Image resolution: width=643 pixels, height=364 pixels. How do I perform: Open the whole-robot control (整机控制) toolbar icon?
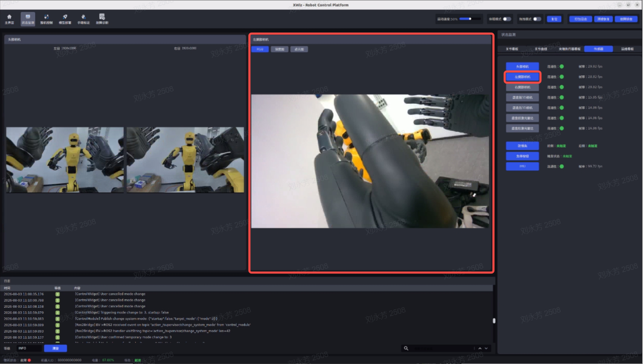tap(46, 20)
